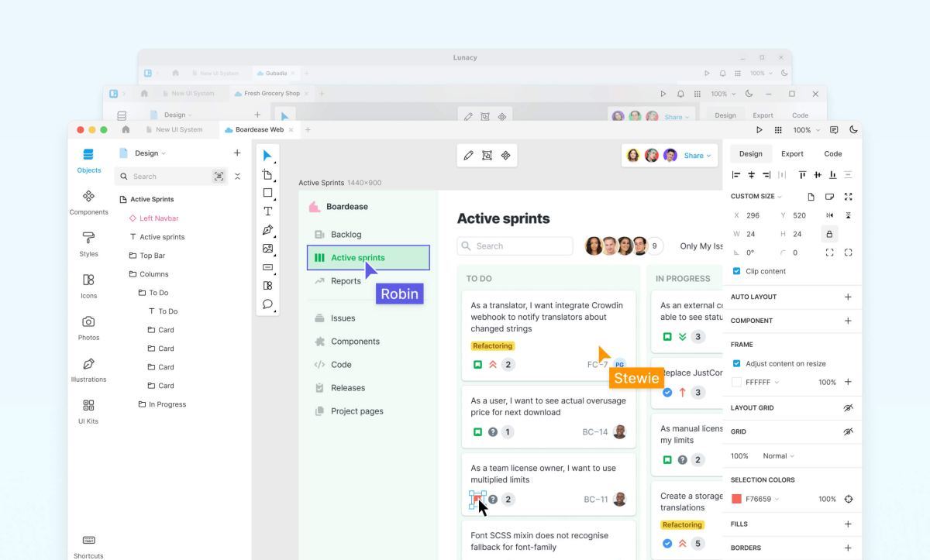Open the Objects panel
Viewport: 930px width, 560px height.
[88, 160]
